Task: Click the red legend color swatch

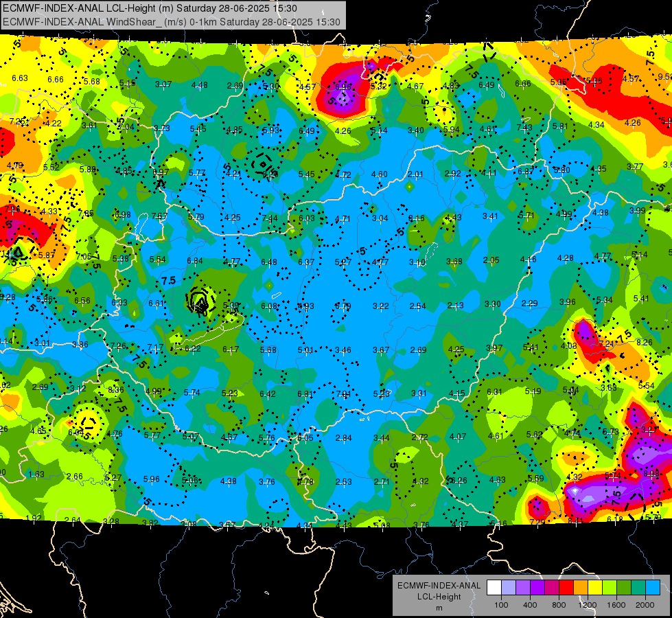Action: click(x=566, y=588)
